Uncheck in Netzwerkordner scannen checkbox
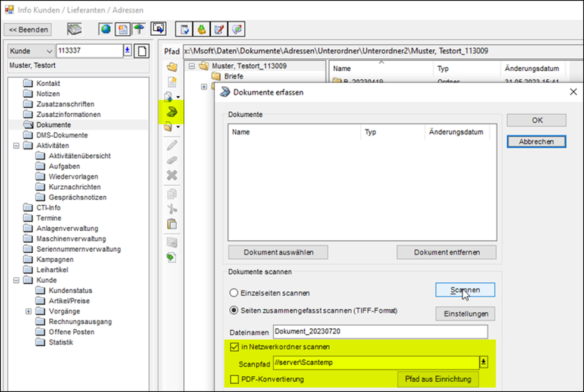Viewport: 584px width, 392px height. [234, 347]
